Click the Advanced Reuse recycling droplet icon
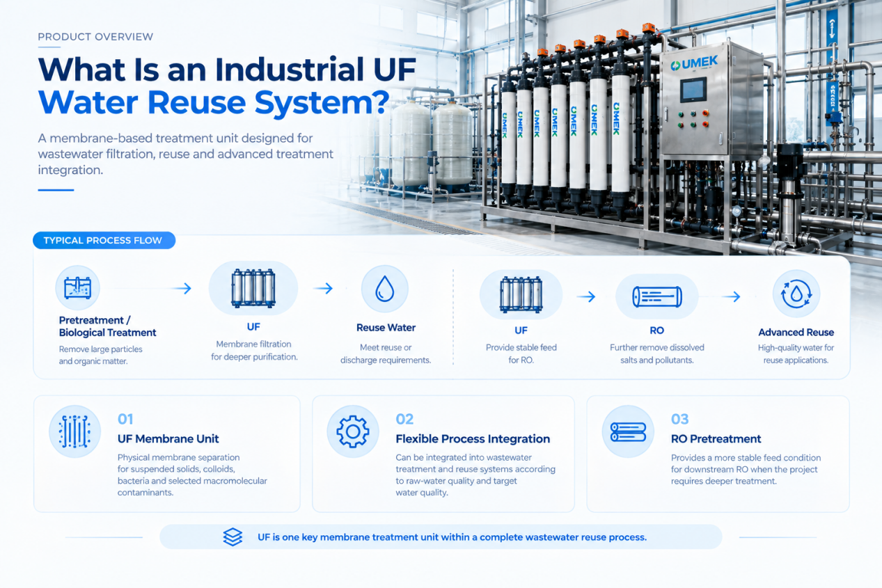The width and height of the screenshot is (882, 588). pyautogui.click(x=796, y=294)
